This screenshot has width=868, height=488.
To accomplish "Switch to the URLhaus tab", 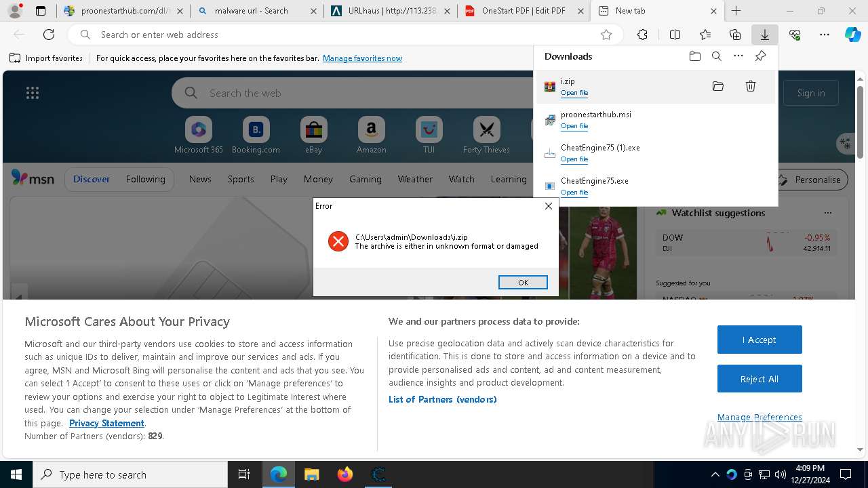I will [x=390, y=11].
